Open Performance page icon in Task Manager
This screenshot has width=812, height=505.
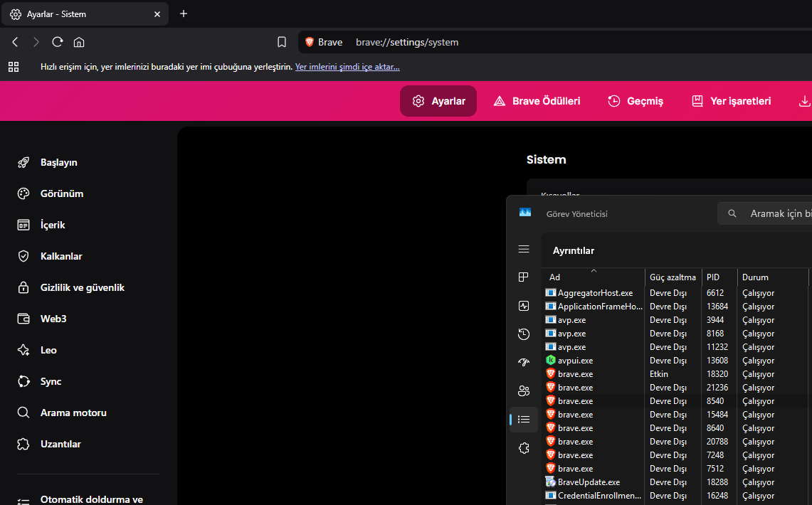pyautogui.click(x=524, y=306)
